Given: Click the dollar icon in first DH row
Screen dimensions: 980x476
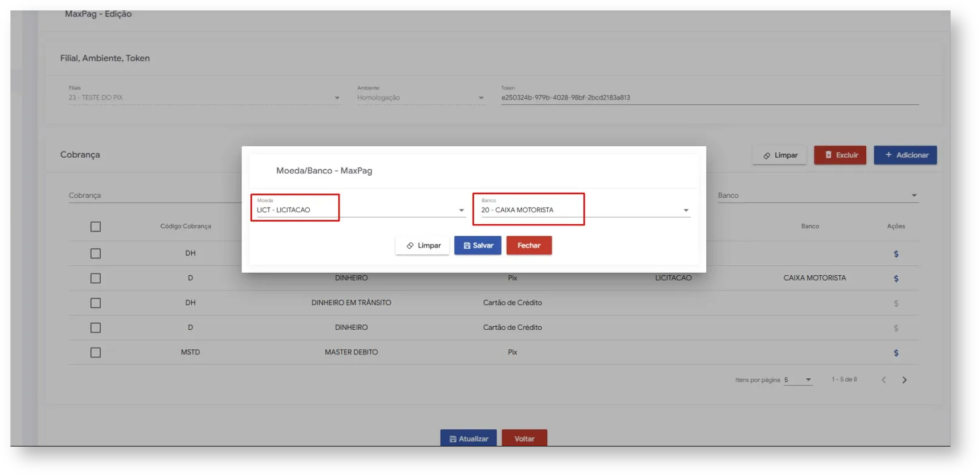Looking at the screenshot, I should (896, 254).
